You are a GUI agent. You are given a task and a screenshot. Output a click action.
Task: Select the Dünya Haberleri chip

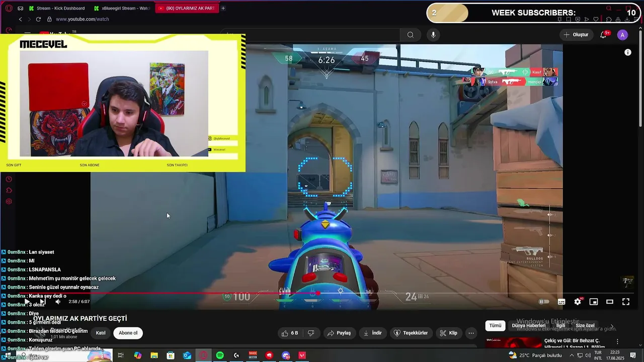528,326
